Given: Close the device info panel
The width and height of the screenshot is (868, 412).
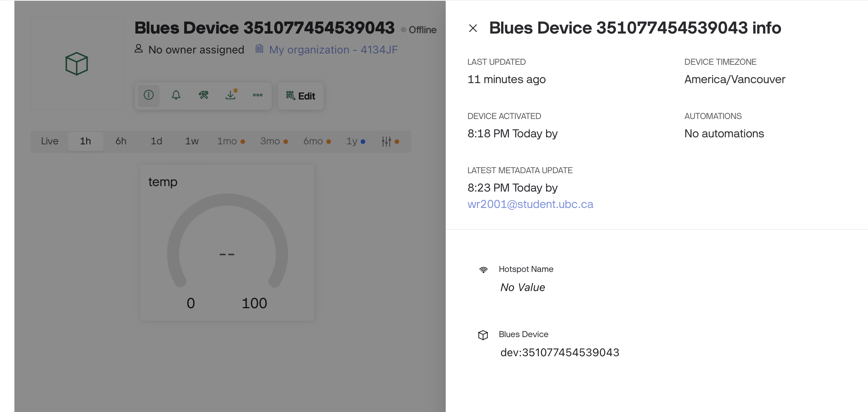Looking at the screenshot, I should [473, 28].
